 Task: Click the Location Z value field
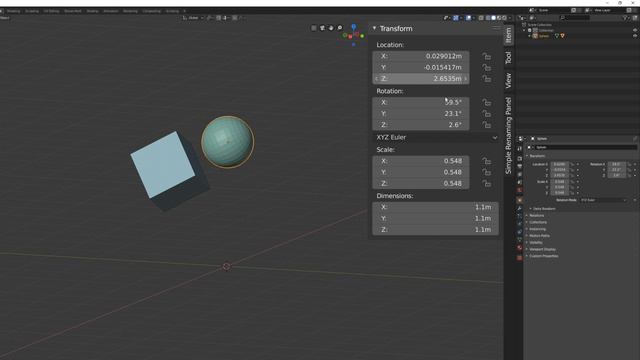coord(421,79)
